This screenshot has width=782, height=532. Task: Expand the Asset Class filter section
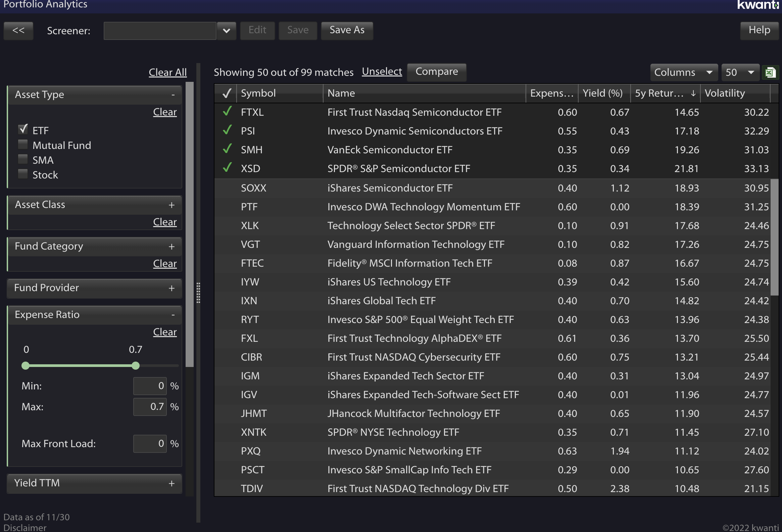tap(171, 205)
